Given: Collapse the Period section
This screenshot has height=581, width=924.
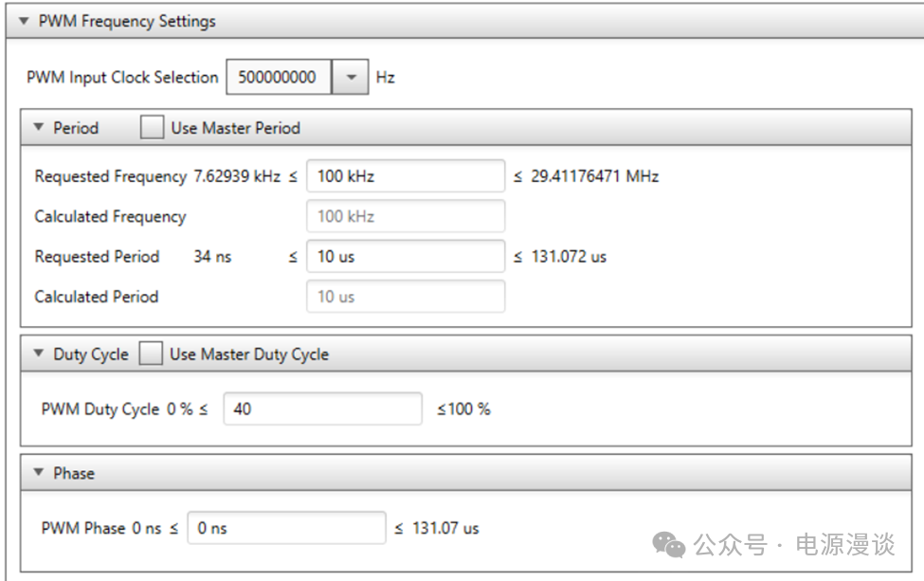Looking at the screenshot, I should tap(39, 128).
